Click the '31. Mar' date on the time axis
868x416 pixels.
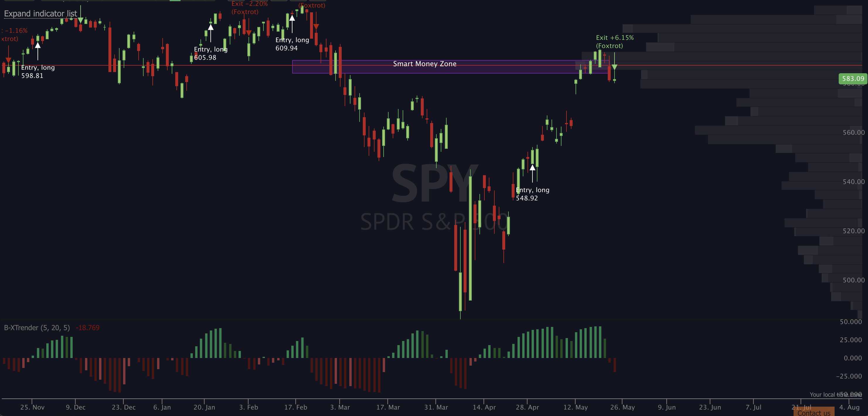436,407
